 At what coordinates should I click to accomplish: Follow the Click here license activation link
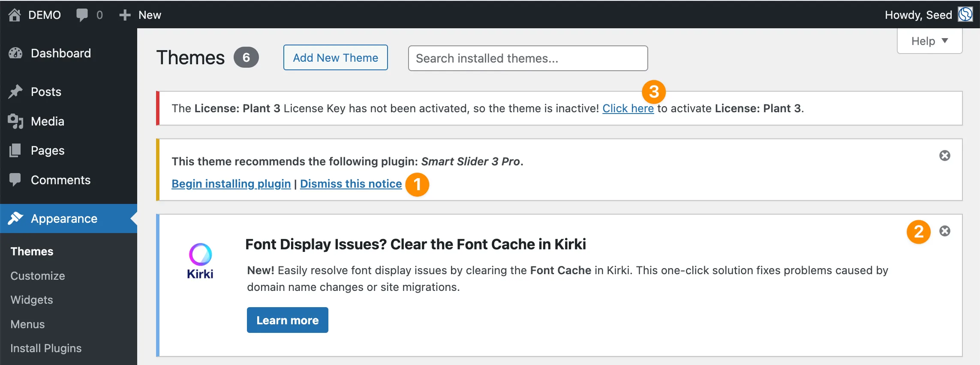(x=628, y=108)
